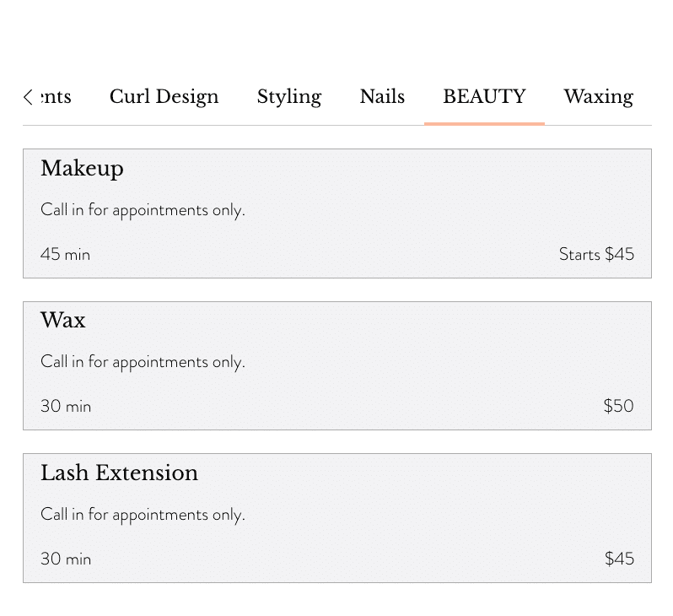Switch to the Curl Design tab

(x=164, y=97)
